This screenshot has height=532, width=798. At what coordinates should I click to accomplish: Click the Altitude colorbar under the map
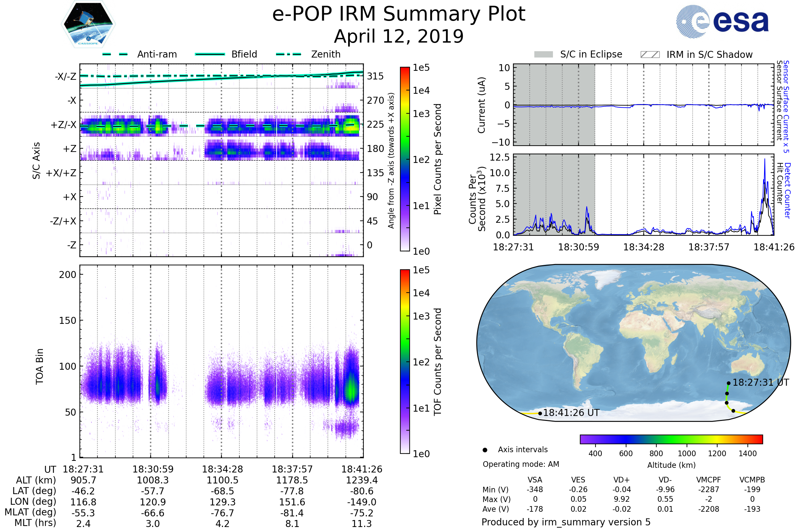click(x=671, y=439)
